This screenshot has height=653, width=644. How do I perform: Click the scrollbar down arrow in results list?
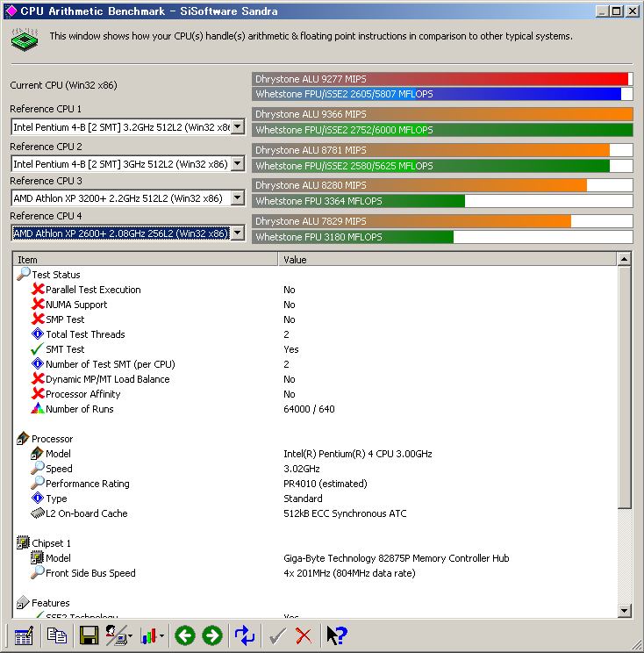pyautogui.click(x=624, y=611)
